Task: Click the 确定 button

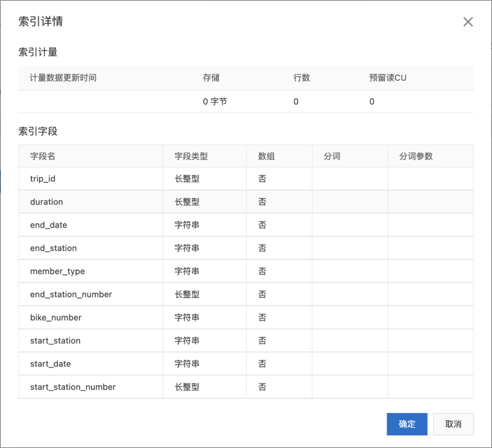Action: (407, 424)
